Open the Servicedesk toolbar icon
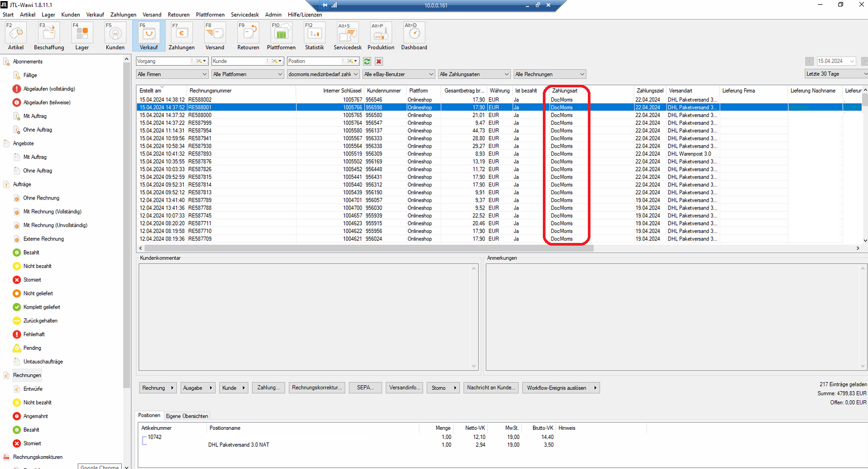Viewport: 868px width, 469px height. pyautogui.click(x=347, y=33)
